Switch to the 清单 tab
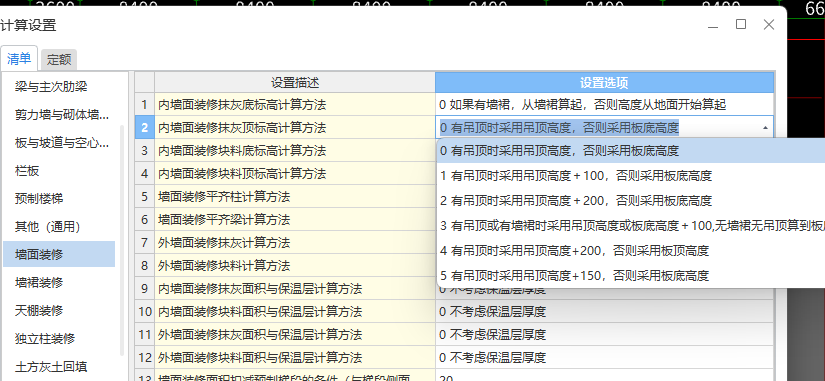The image size is (825, 381). point(19,59)
